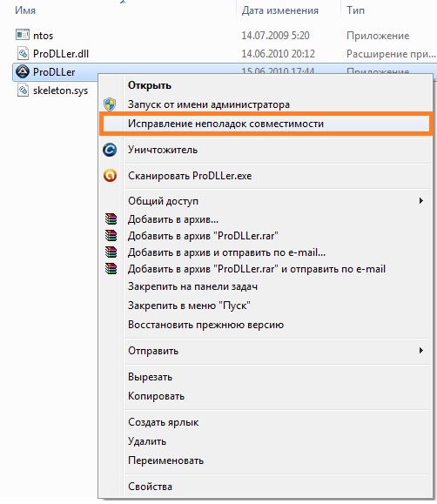Expand the Отправить submenu arrow
Screen dimensions: 437x504
pos(421,350)
